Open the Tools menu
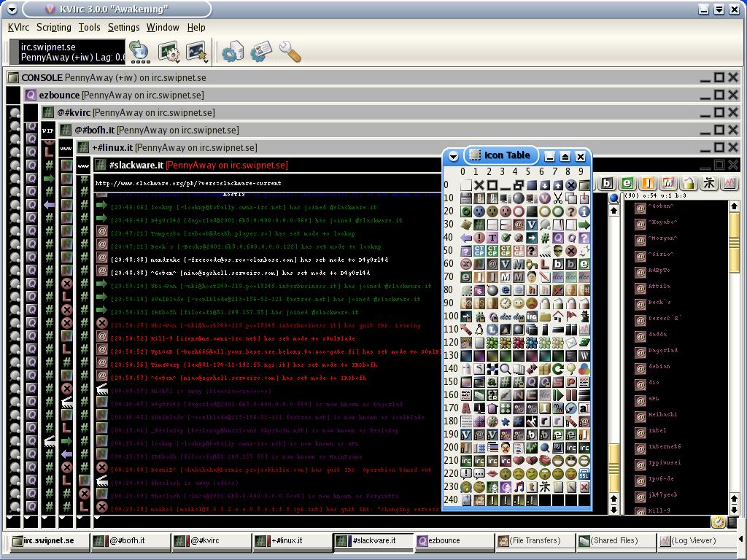The image size is (747, 560). pyautogui.click(x=90, y=28)
